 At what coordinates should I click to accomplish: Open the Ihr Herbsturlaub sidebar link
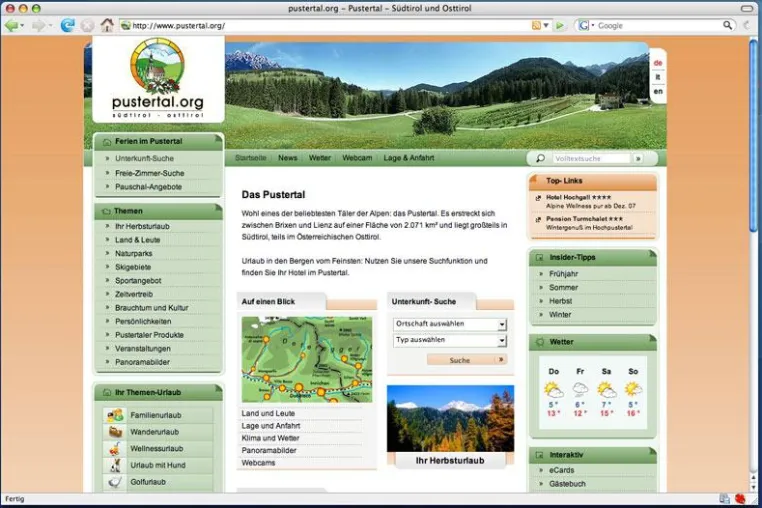pyautogui.click(x=142, y=226)
